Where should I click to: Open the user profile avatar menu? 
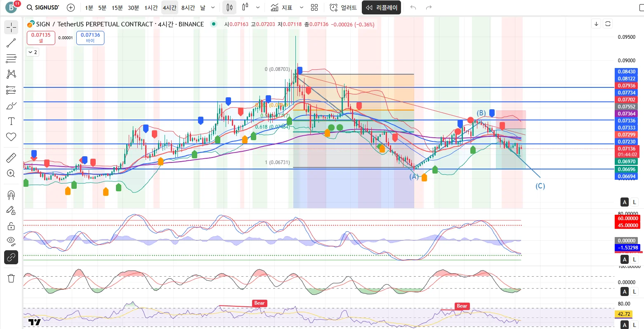click(11, 7)
